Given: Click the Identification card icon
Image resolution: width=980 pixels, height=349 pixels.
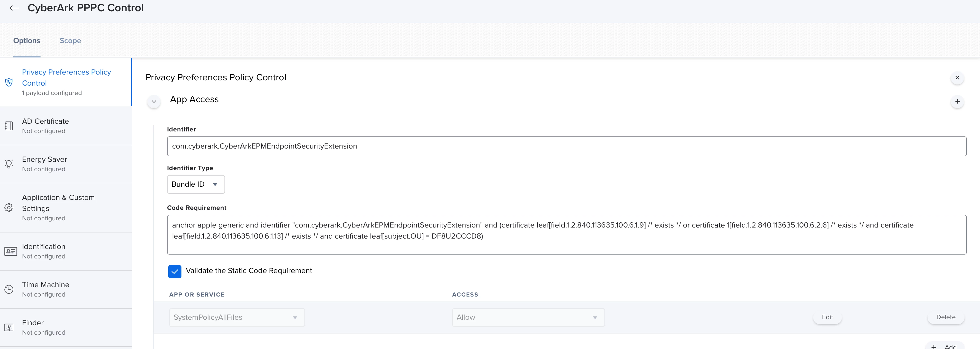Looking at the screenshot, I should coord(11,252).
